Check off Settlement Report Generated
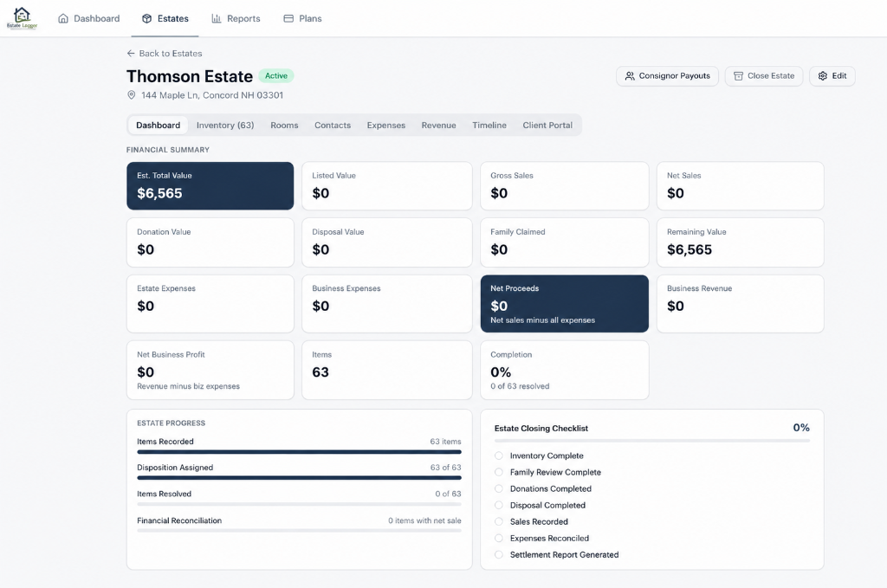Image resolution: width=887 pixels, height=588 pixels. coord(498,554)
